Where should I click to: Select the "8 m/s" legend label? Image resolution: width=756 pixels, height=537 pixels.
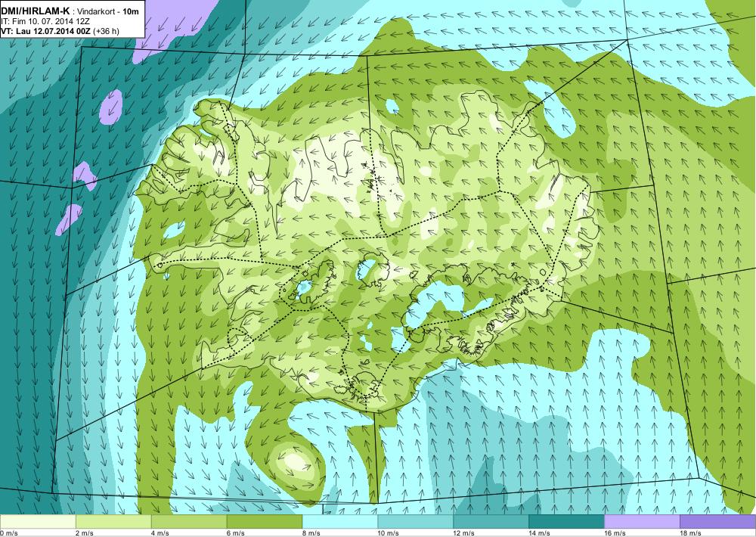(311, 533)
